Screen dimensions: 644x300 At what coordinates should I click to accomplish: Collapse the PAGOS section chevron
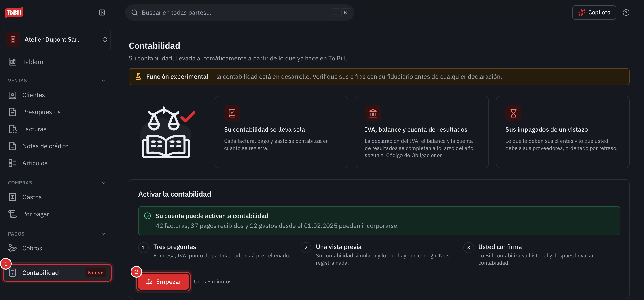point(103,234)
